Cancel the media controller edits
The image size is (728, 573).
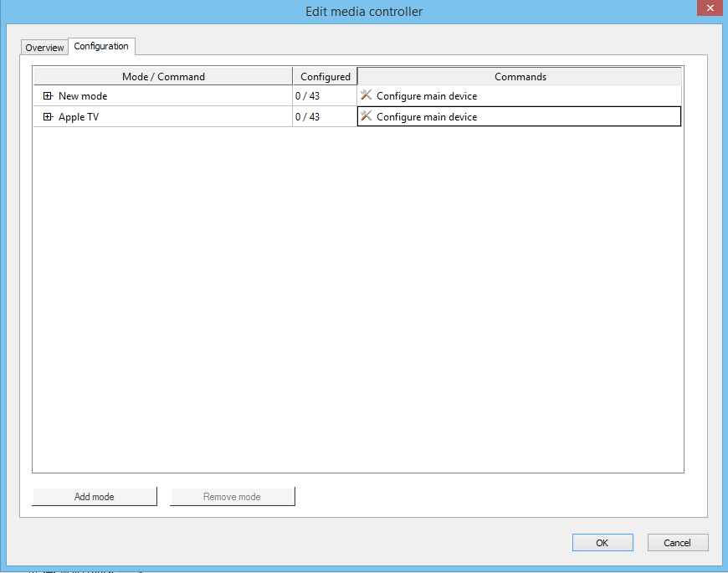click(678, 542)
